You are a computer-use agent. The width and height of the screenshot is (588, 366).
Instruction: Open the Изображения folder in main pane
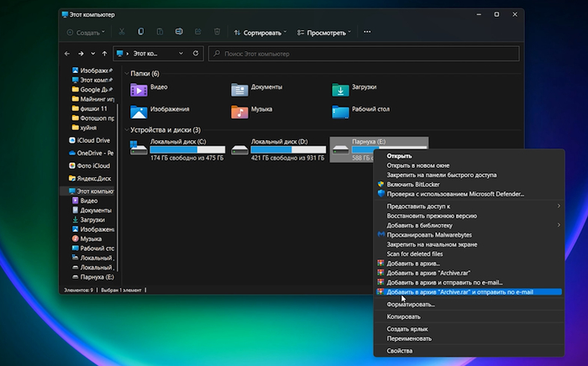pos(160,112)
